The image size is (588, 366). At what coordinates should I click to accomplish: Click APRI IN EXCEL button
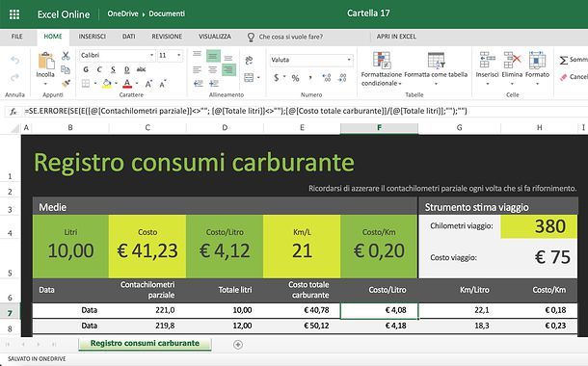point(396,37)
